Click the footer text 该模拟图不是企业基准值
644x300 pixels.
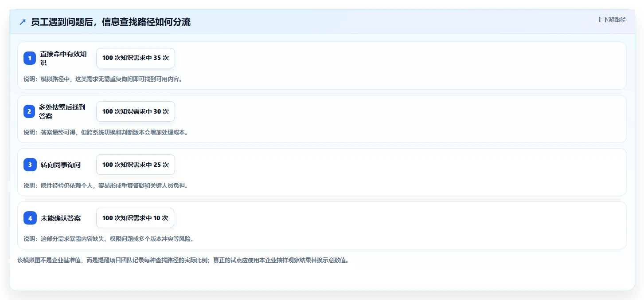tap(183, 260)
